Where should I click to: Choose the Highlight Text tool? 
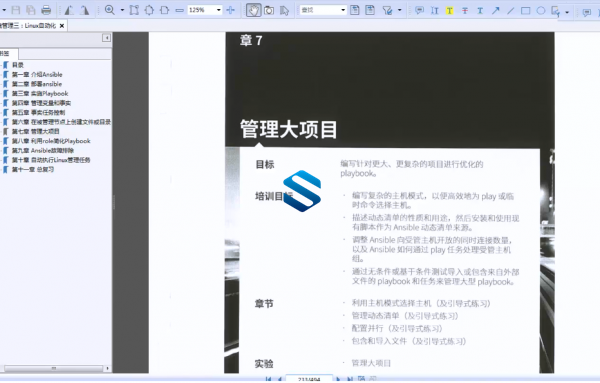pos(450,10)
